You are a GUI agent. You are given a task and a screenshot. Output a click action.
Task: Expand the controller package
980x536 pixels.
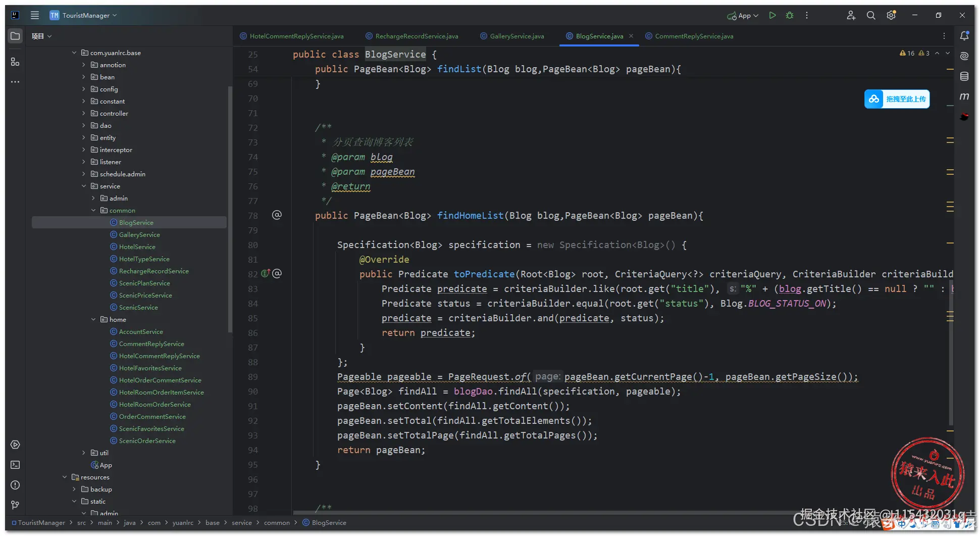coord(84,113)
